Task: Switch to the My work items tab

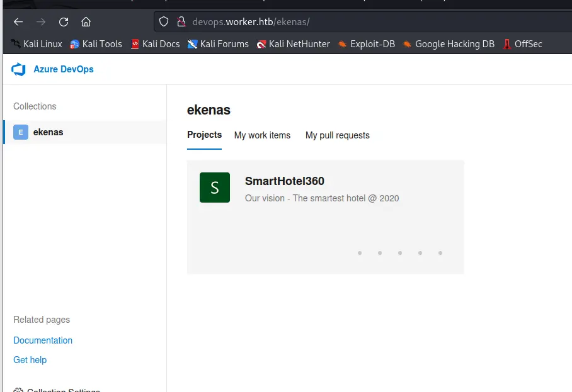Action: click(262, 135)
